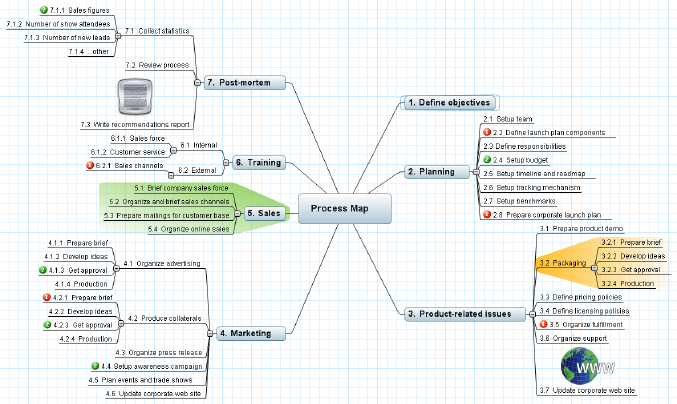Click green check icon on 4.2.3 Get approval
This screenshot has width=677, height=404.
point(47,325)
